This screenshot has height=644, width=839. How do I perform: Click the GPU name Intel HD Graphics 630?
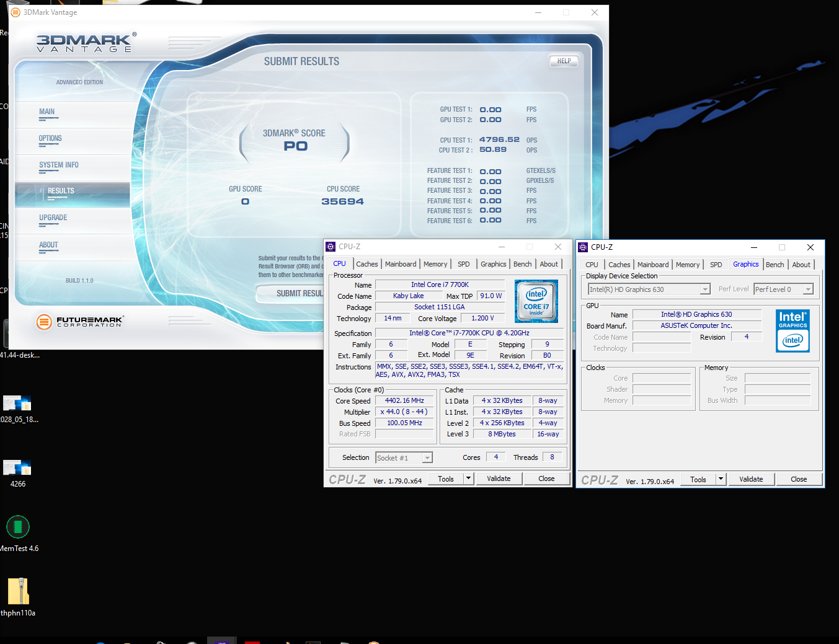pos(696,315)
